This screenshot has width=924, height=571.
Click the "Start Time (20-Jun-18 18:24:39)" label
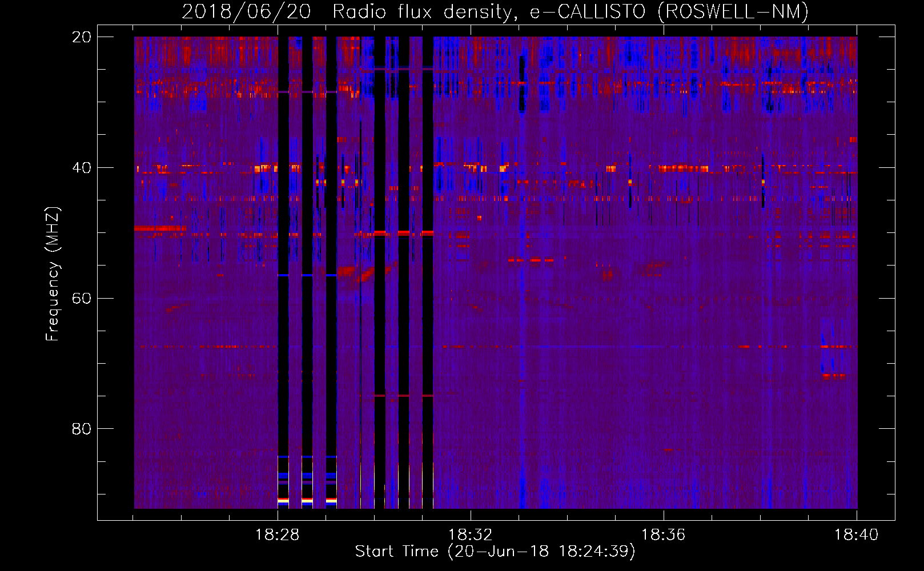[495, 552]
